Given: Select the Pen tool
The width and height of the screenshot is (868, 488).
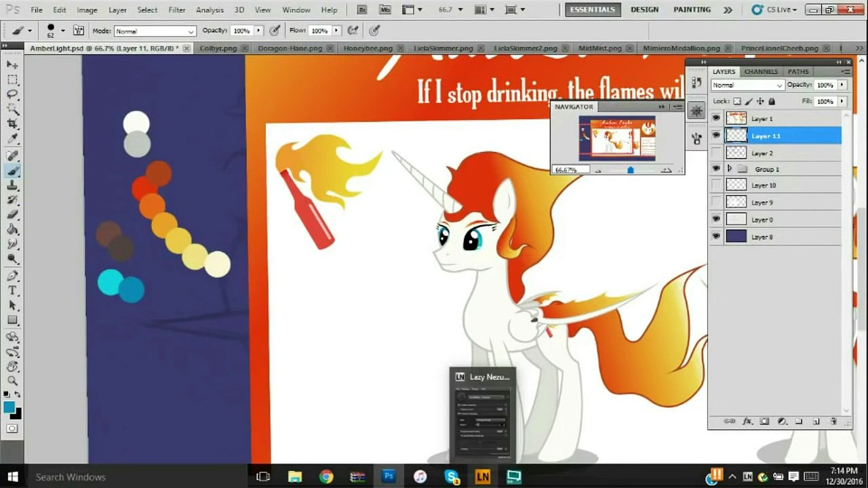Looking at the screenshot, I should click(12, 276).
